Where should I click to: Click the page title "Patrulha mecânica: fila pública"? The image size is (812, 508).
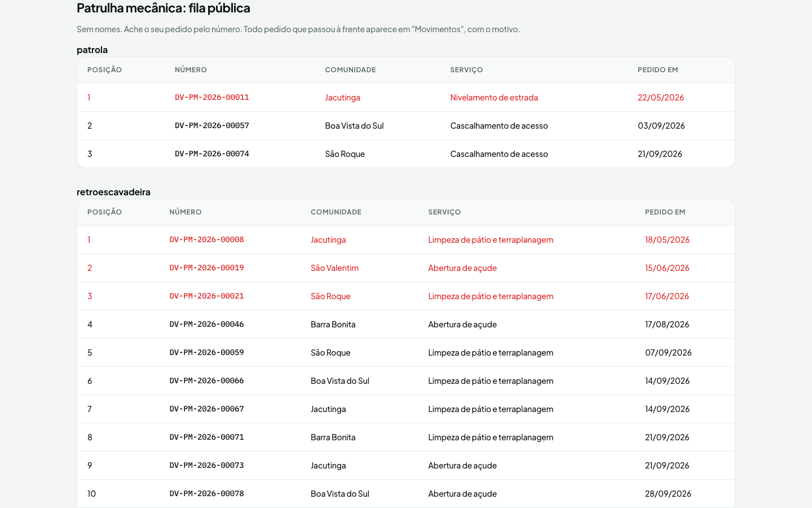pos(164,8)
